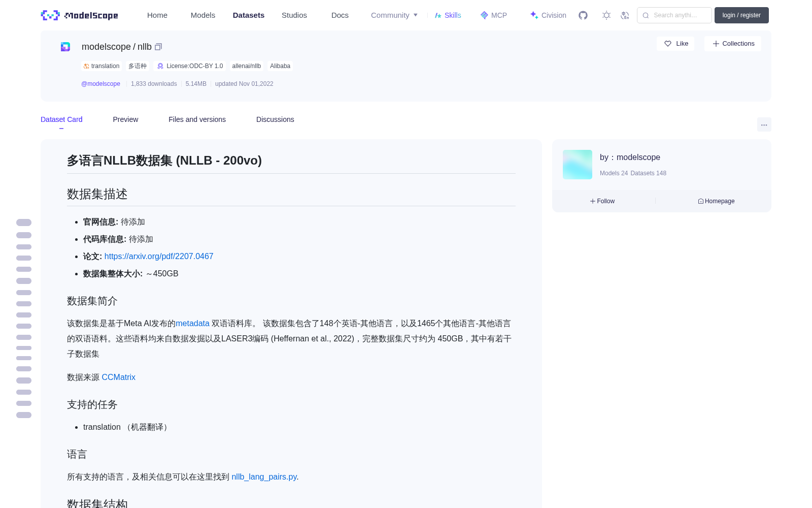Click the 'Models 24' count text

[x=614, y=173]
